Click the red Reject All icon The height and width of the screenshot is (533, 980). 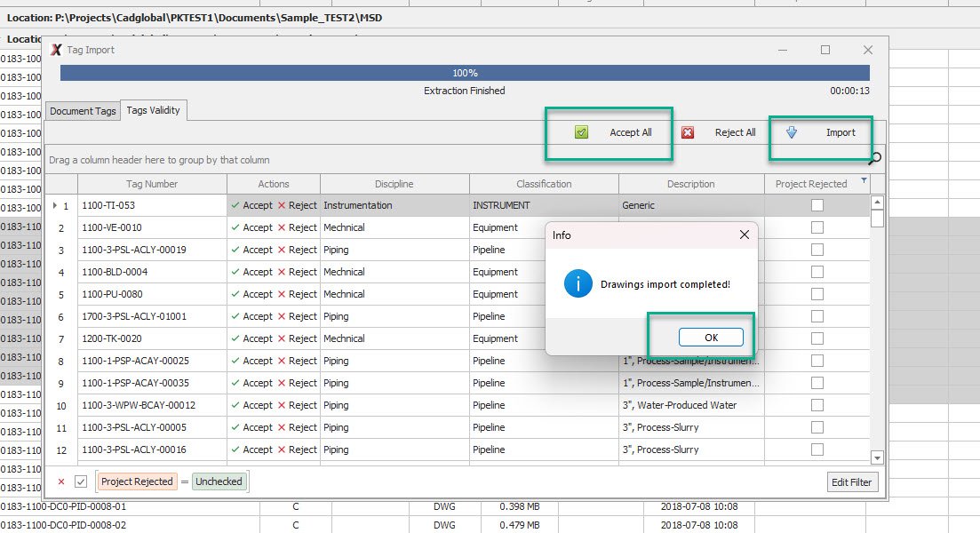688,132
